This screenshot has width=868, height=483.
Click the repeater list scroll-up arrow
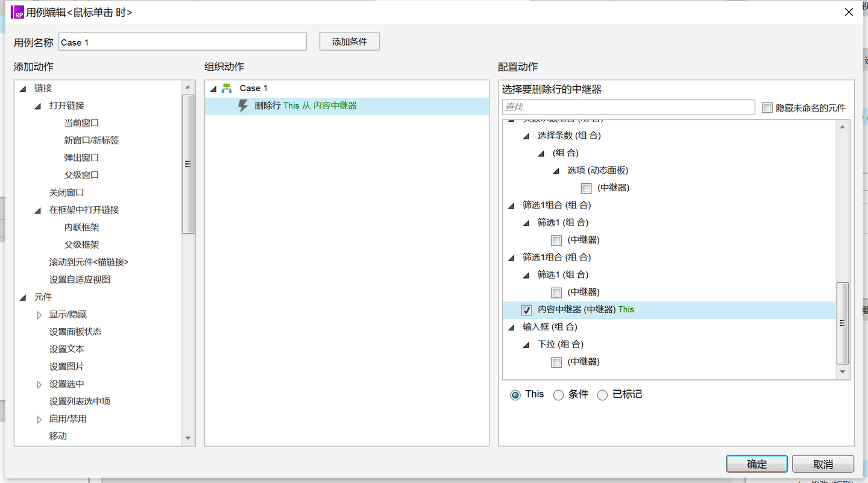click(x=843, y=127)
